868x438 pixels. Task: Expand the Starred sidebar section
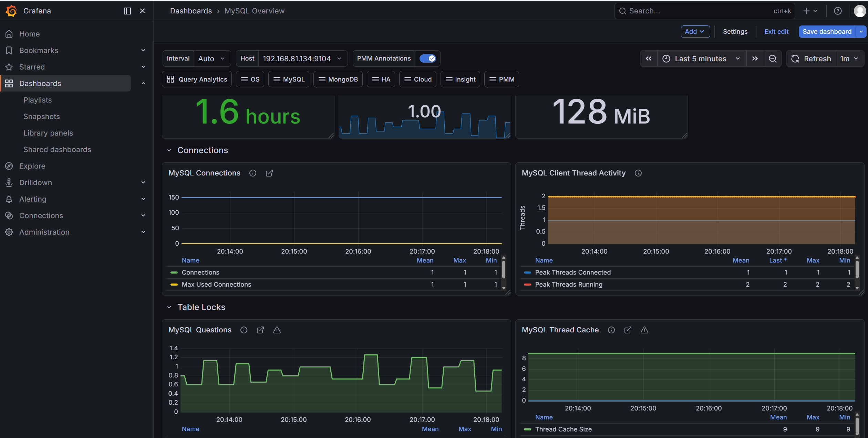(x=143, y=67)
